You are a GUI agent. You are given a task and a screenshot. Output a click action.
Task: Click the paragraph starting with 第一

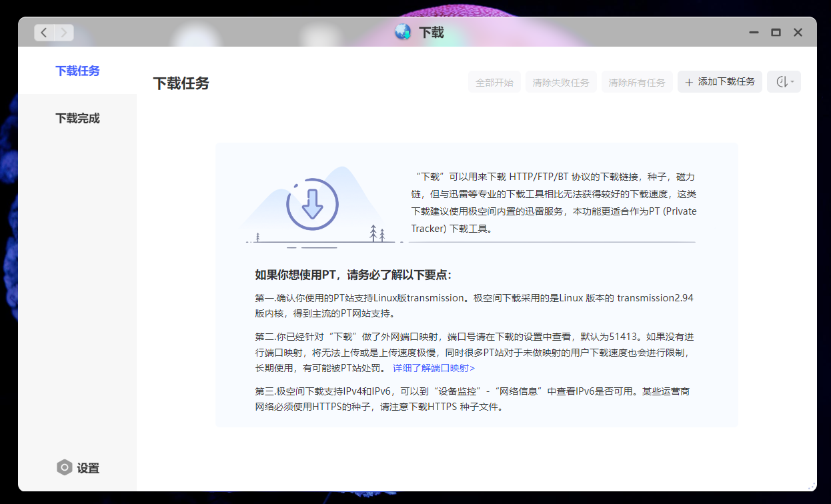coord(474,305)
